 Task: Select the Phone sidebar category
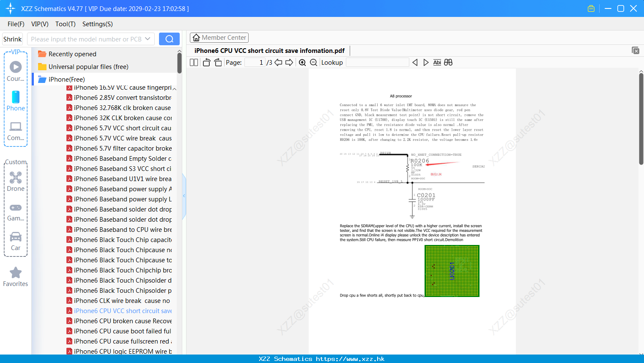(x=16, y=101)
